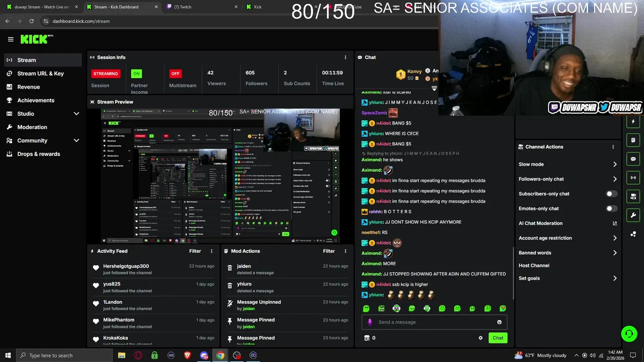644x362 pixels.
Task: Click trash icon beside jaiden deleted message
Action: coord(230,269)
